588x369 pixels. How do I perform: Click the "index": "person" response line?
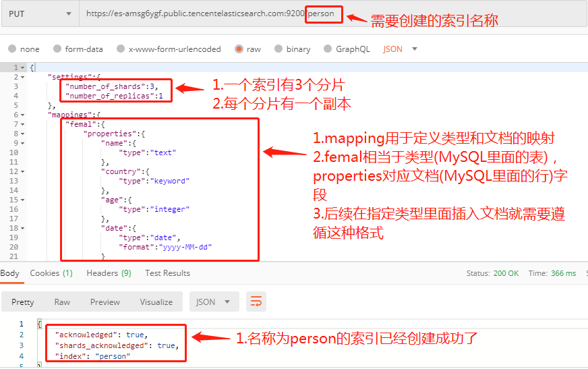point(92,356)
